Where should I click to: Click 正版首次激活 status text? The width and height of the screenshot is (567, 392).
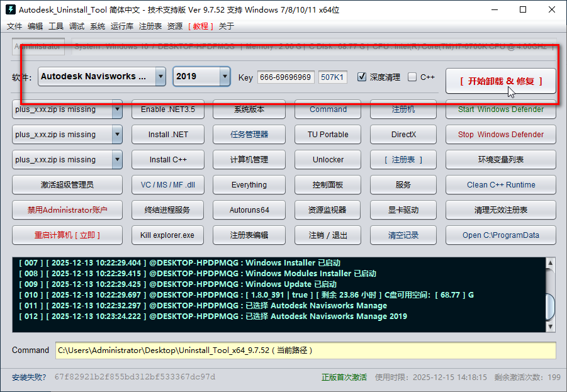coord(344,377)
